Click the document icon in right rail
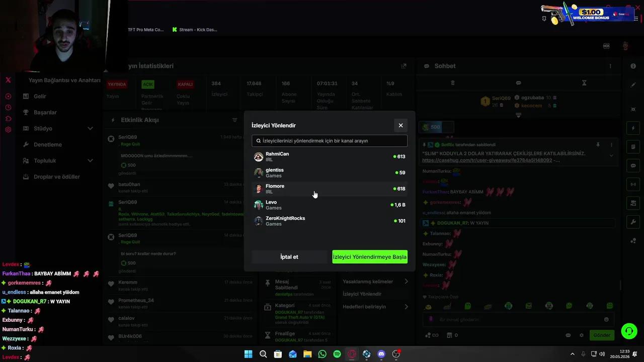This screenshot has height=362, width=644. point(633,147)
